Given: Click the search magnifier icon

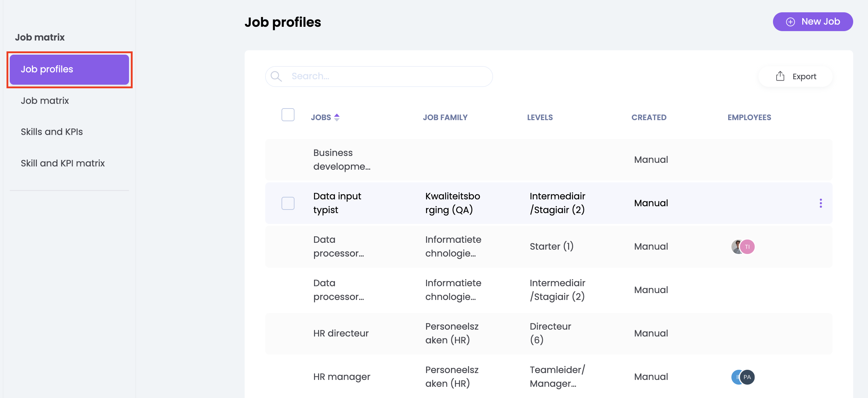Looking at the screenshot, I should click(276, 76).
